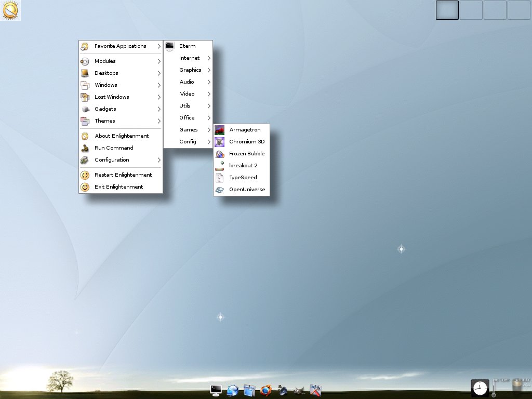Screen dimensions: 532x399
Task: Click the Modules menu icon
Action: (x=85, y=61)
